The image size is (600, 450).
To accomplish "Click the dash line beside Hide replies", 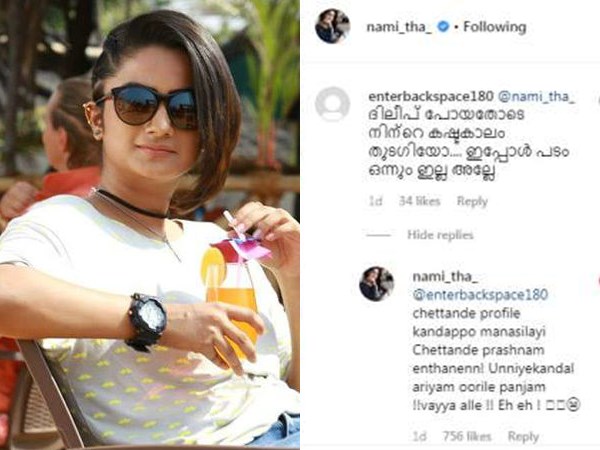I will 378,235.
